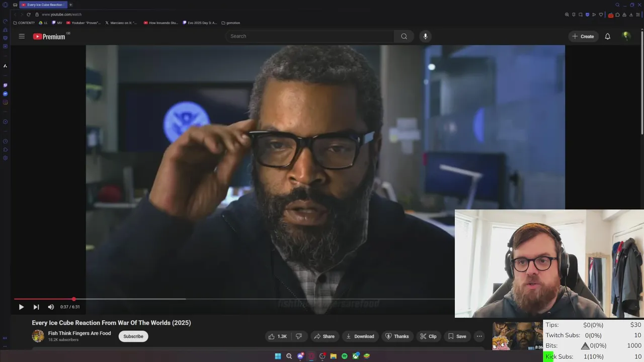The height and width of the screenshot is (362, 644).
Task: Go back with the browser back arrow
Action: (x=15, y=15)
